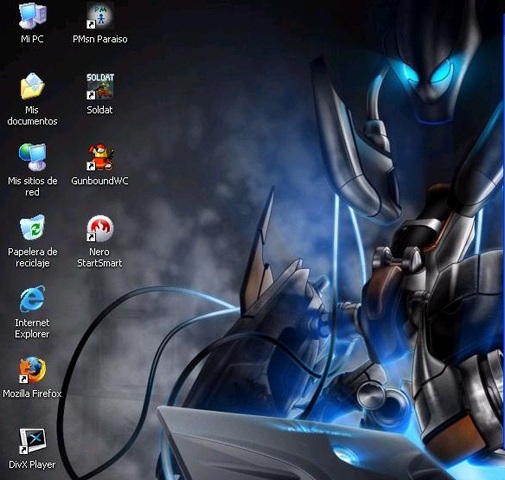Select the GunboundWC shortcut icon
The width and height of the screenshot is (505, 480).
coord(100,157)
